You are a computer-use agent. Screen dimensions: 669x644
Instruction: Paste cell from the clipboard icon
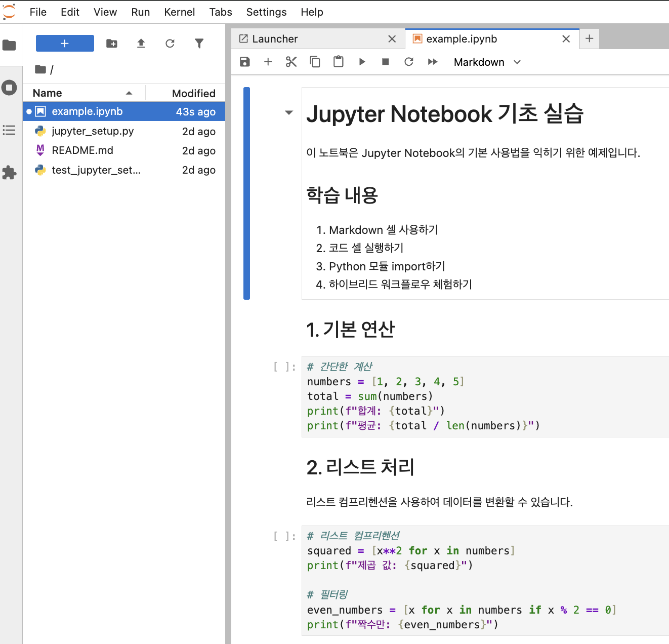coord(339,62)
